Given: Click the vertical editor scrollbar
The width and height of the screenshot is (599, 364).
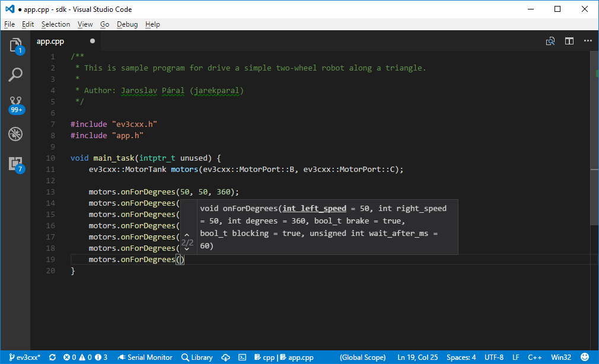Looking at the screenshot, I should click(594, 138).
